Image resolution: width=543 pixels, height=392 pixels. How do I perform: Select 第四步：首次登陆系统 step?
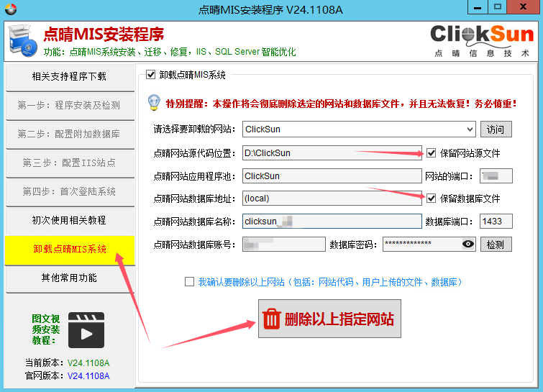pyautogui.click(x=70, y=191)
